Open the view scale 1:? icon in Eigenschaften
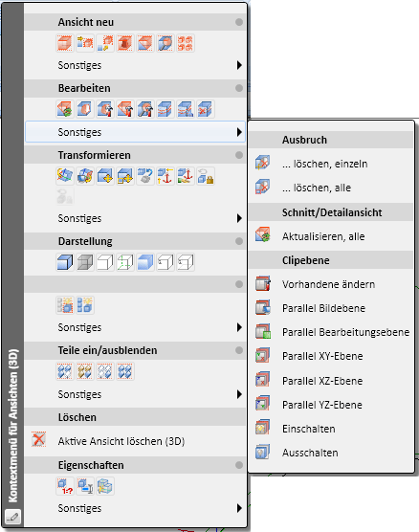The width and height of the screenshot is (419, 532). pos(65,486)
